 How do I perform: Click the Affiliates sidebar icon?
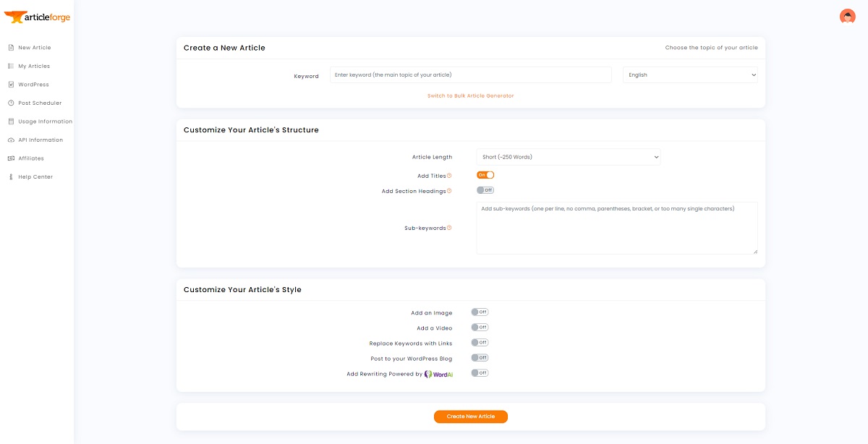tap(11, 158)
